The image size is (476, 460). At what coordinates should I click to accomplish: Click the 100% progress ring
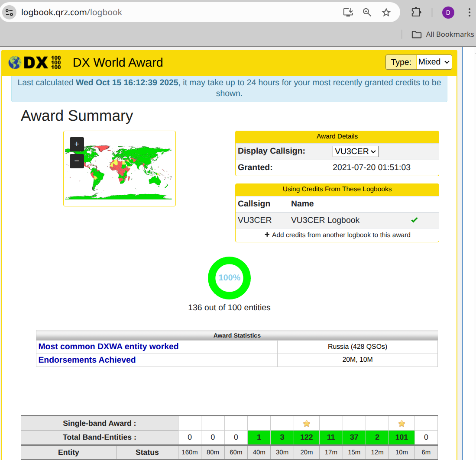click(x=229, y=278)
